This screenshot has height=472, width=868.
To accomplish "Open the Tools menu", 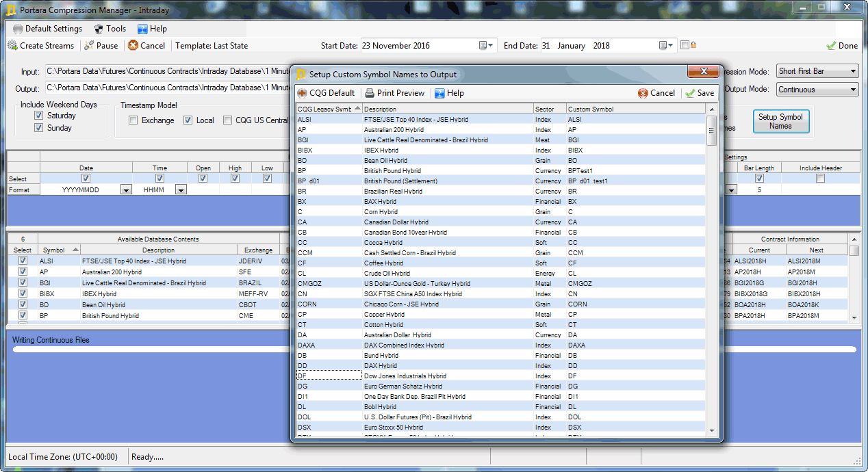I will 110,29.
